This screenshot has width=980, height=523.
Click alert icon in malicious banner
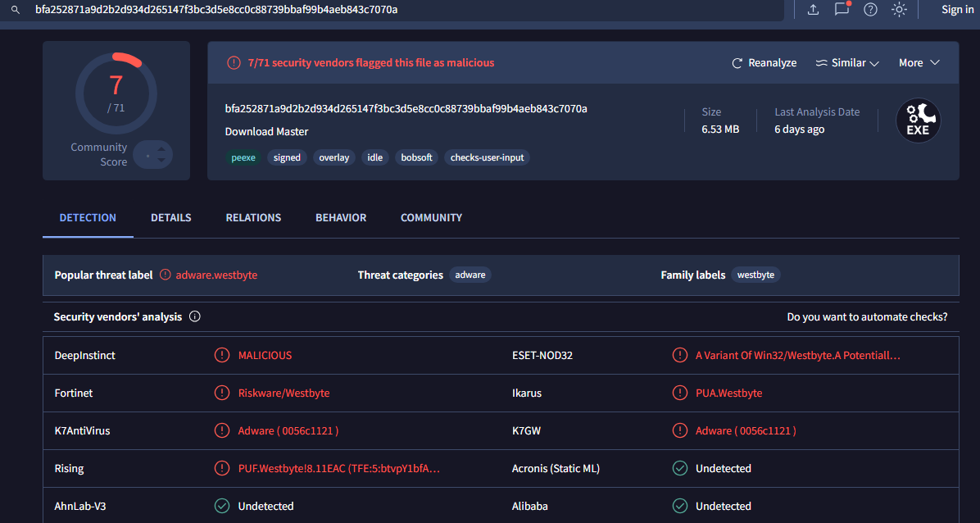234,62
